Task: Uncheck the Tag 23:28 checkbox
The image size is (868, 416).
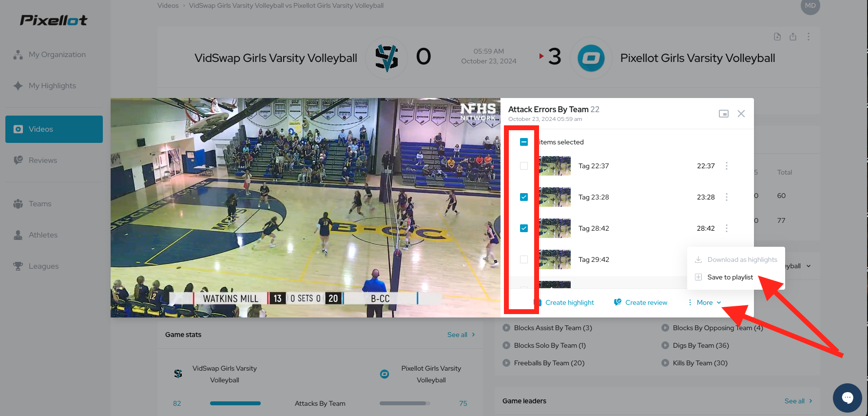Action: pyautogui.click(x=524, y=197)
